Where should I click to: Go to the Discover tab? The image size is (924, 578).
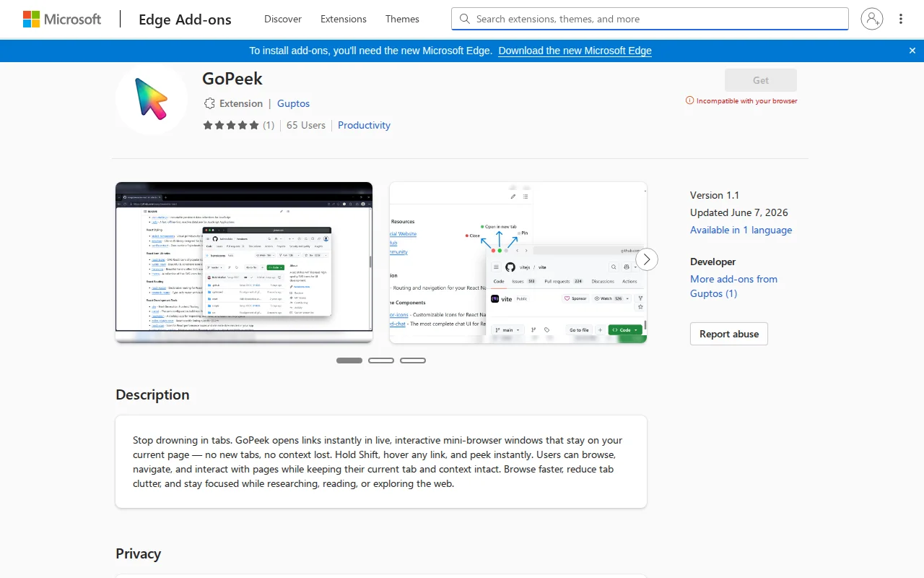283,19
